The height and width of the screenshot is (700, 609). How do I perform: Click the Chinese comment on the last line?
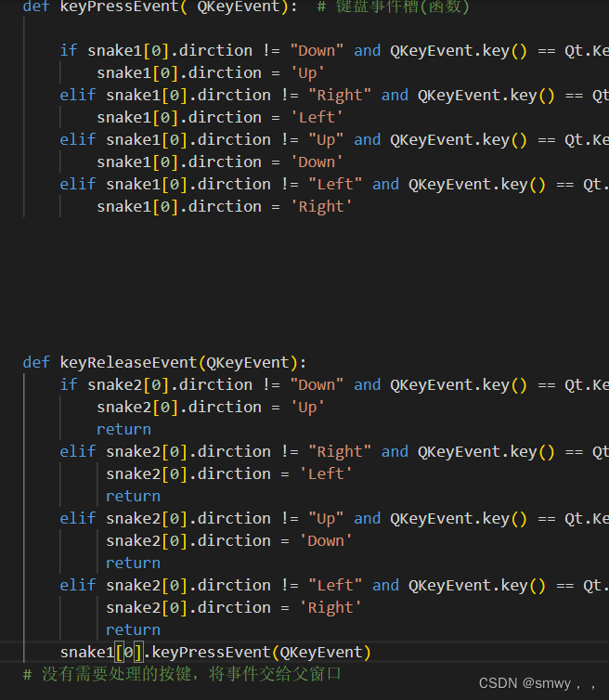[x=182, y=674]
